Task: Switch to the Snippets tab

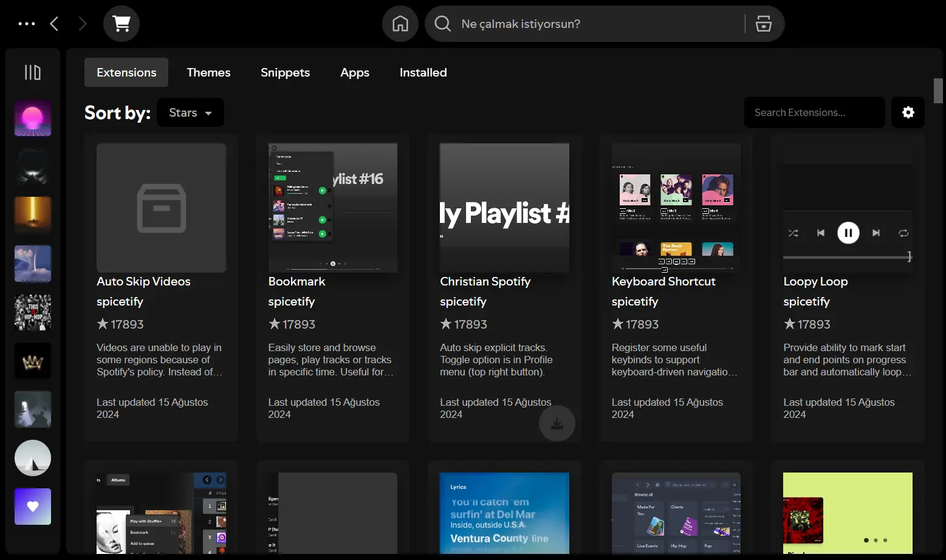Action: tap(285, 72)
